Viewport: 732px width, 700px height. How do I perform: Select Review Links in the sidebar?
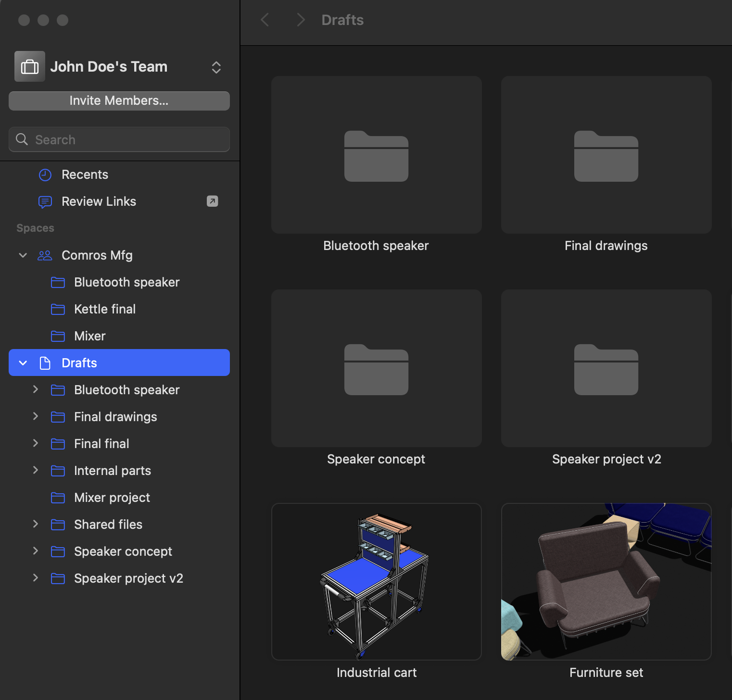(99, 201)
